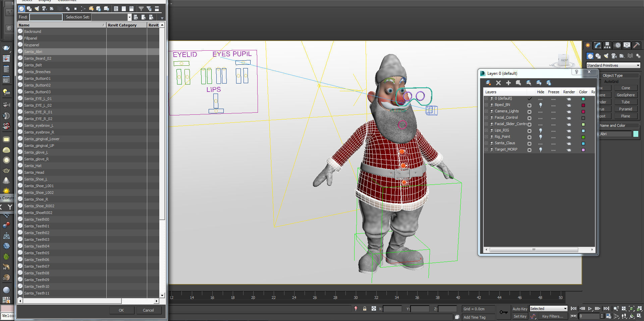Toggle Display Shapes filter in selection dialog
The image size is (644, 321).
pyautogui.click(x=29, y=9)
